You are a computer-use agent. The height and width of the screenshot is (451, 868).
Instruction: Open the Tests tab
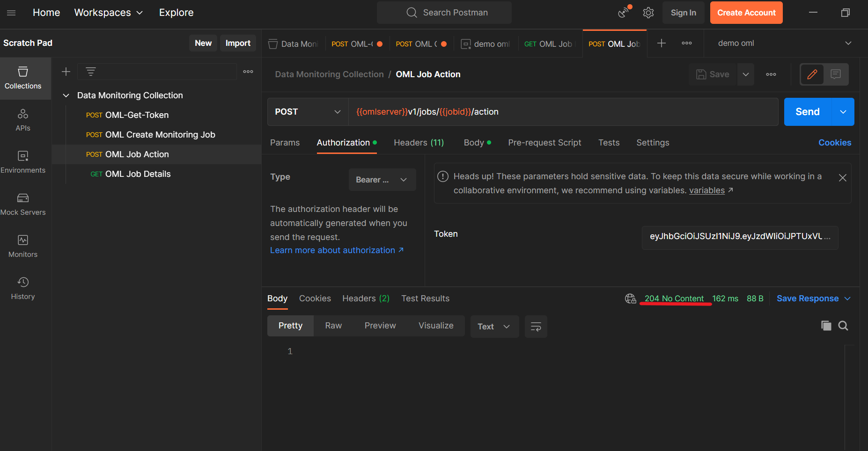[x=609, y=143]
